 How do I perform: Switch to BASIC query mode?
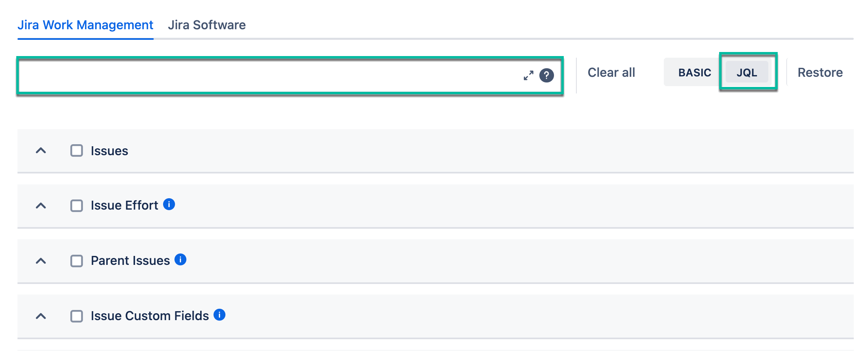pyautogui.click(x=695, y=72)
